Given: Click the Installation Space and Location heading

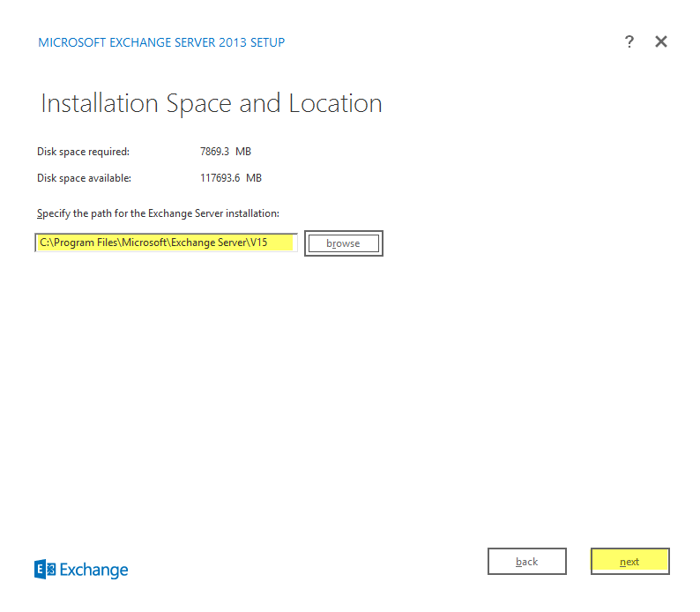Looking at the screenshot, I should 212,104.
